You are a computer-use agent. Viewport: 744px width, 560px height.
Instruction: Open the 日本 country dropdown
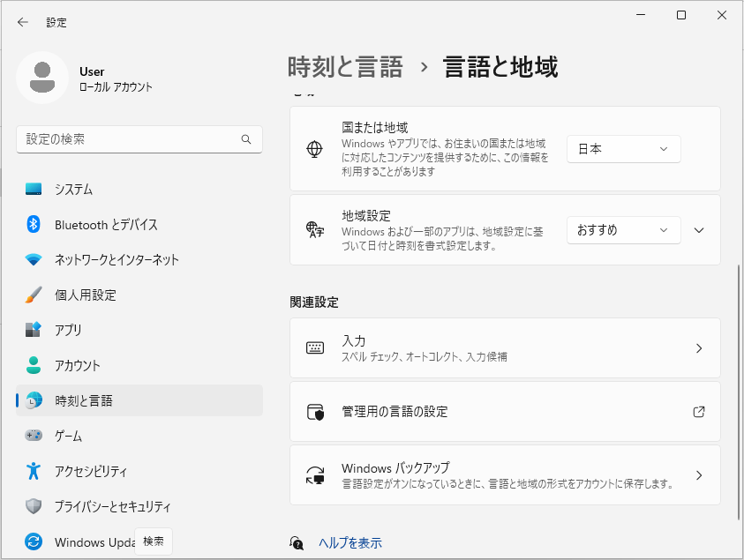[x=623, y=149]
